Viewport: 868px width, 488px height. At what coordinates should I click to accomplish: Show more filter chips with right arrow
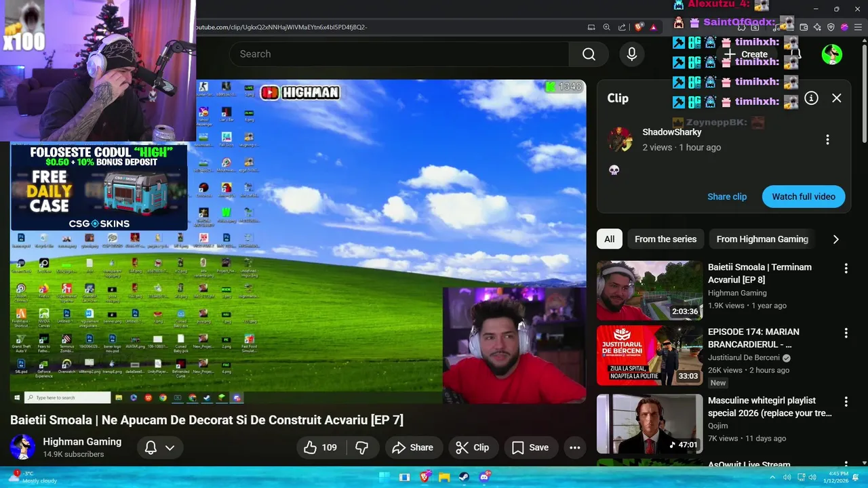click(836, 239)
